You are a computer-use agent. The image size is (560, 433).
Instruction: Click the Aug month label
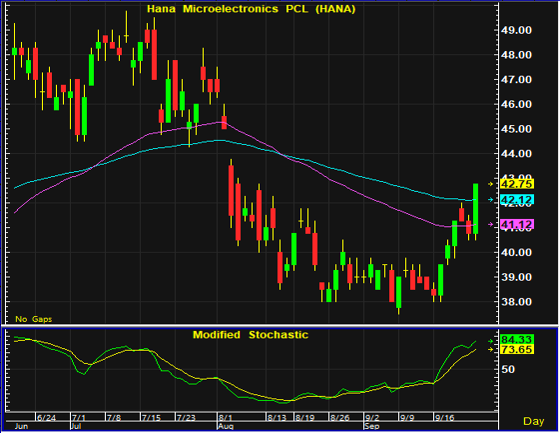click(226, 427)
